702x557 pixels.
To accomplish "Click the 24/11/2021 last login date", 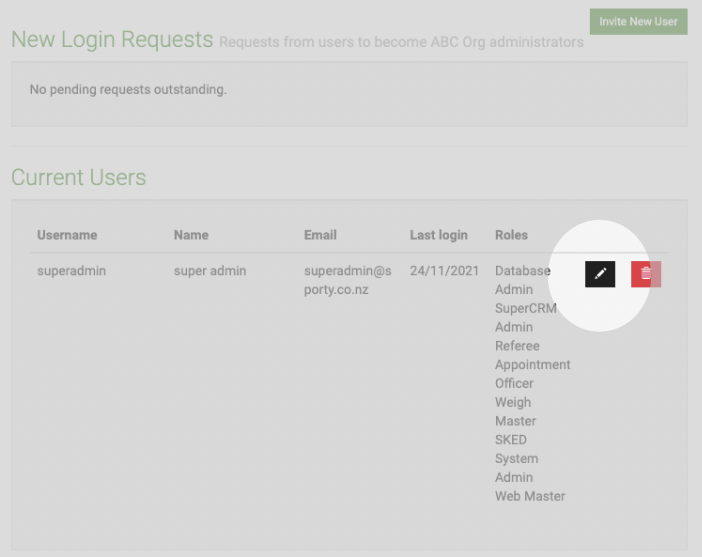I will point(445,271).
